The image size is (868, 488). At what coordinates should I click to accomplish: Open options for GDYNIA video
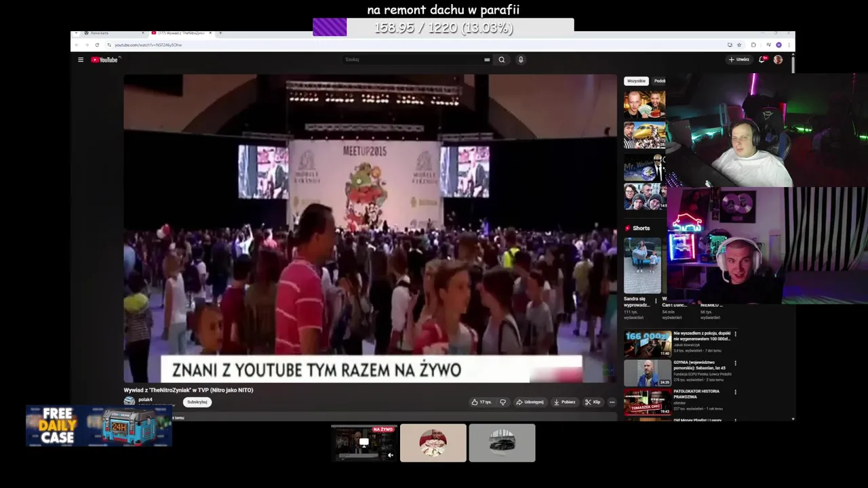click(735, 363)
